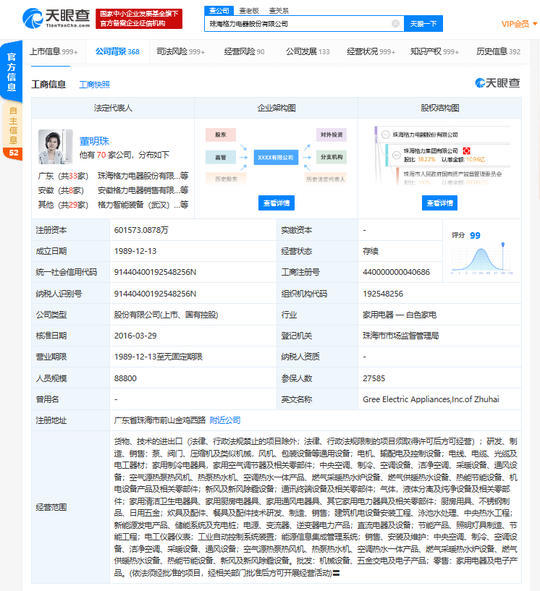Screen dimensions: 540x591
Task: Select approval date 2016-03-29
Action: tap(135, 335)
